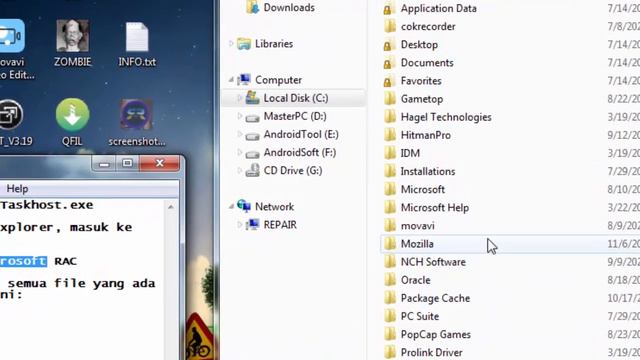Click the locked Documents folder icon
The width and height of the screenshot is (640, 360).
pyautogui.click(x=389, y=63)
